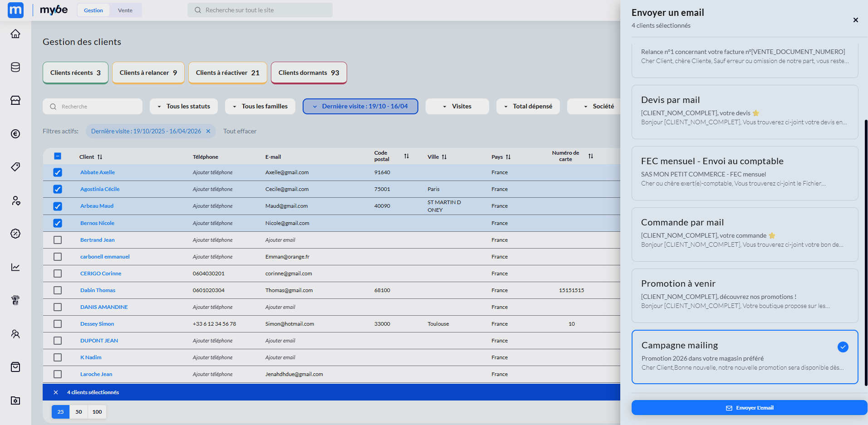Remove the Dernière visite active filter chip

(x=208, y=131)
